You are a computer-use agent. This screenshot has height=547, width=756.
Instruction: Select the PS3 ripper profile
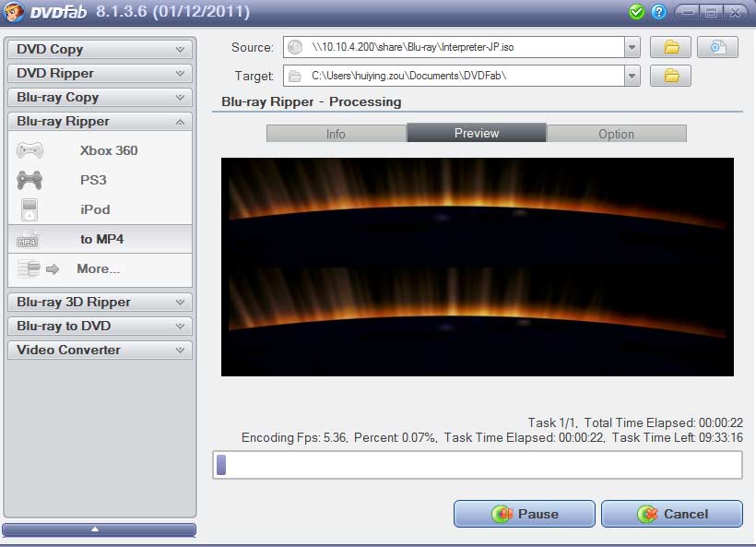(100, 180)
